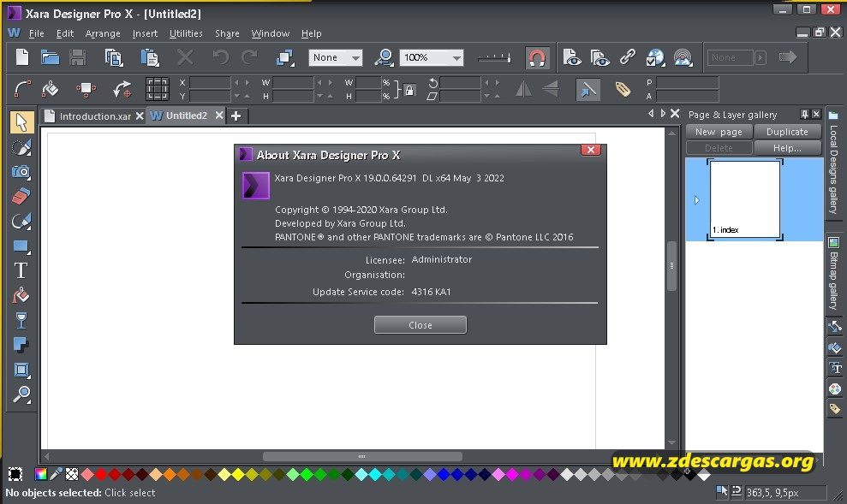This screenshot has width=847, height=504.
Task: Click the horizontal scrollbar thumb
Action: 362,457
